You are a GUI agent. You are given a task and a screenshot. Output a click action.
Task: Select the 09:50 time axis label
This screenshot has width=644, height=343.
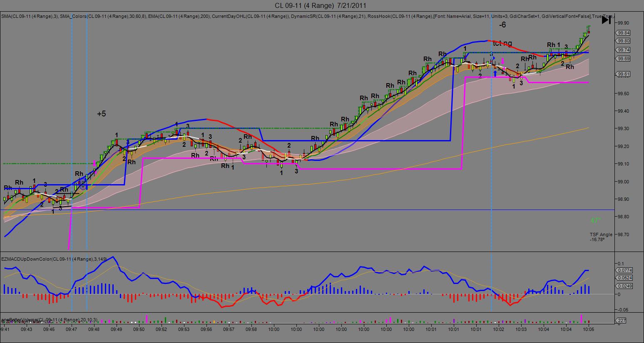coord(139,329)
